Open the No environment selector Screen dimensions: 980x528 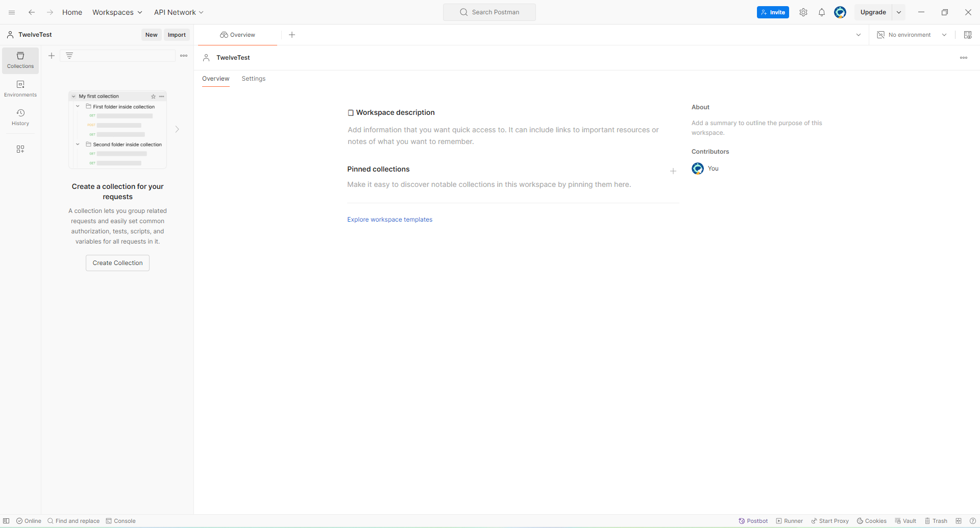[912, 35]
